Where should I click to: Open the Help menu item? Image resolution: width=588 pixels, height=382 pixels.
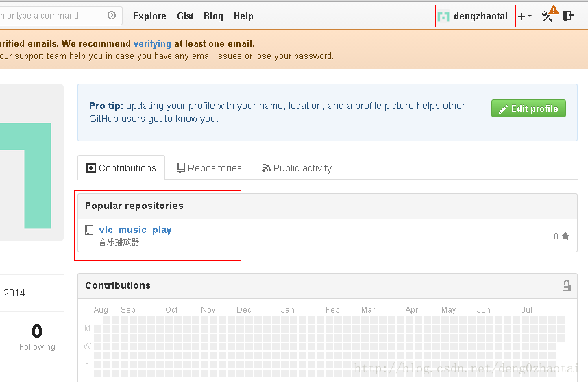(243, 16)
